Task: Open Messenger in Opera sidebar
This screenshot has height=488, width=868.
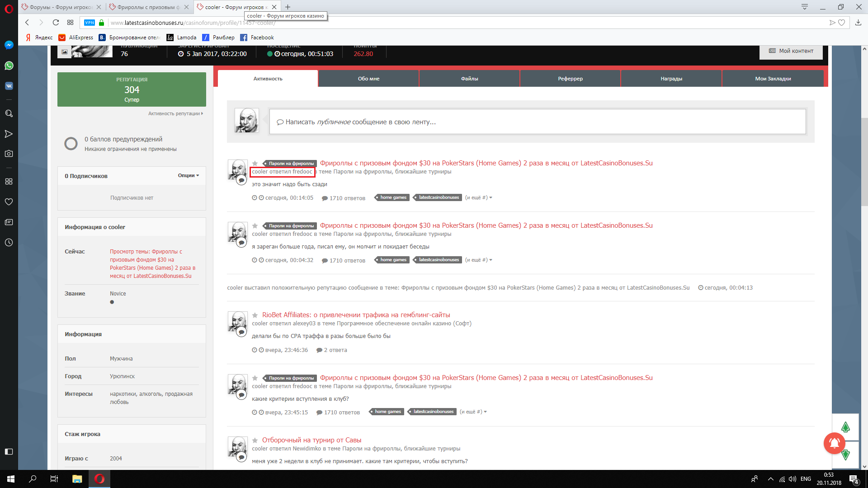Action: click(9, 45)
